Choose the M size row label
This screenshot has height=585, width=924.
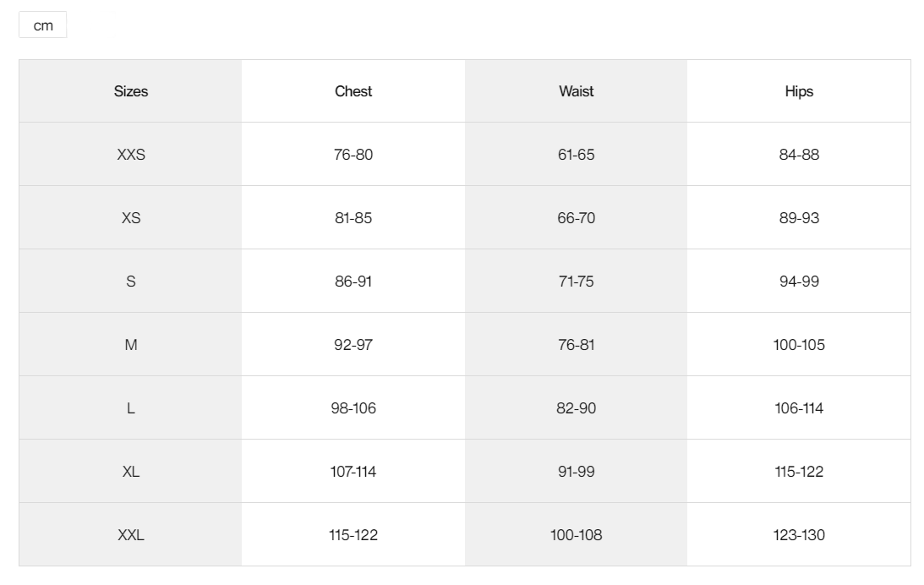point(130,345)
